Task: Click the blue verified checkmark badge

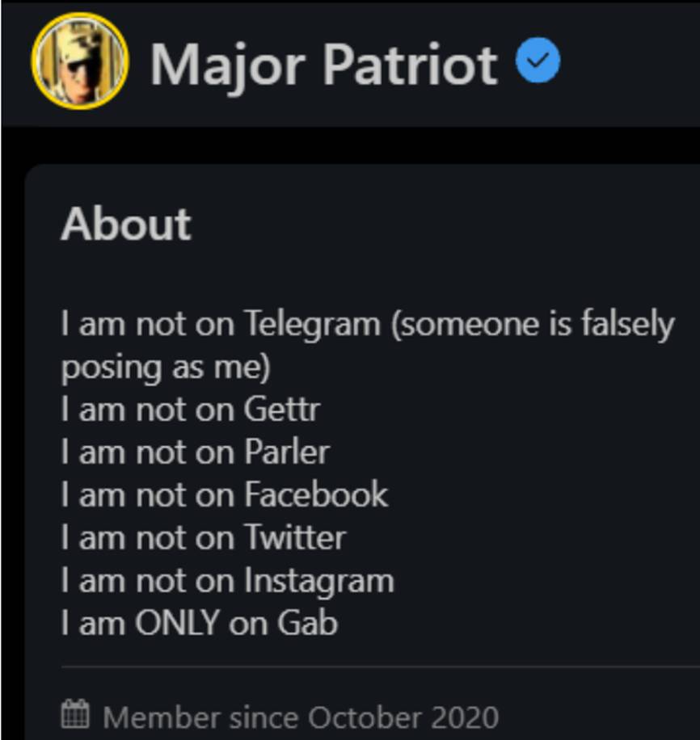Action: 538,62
